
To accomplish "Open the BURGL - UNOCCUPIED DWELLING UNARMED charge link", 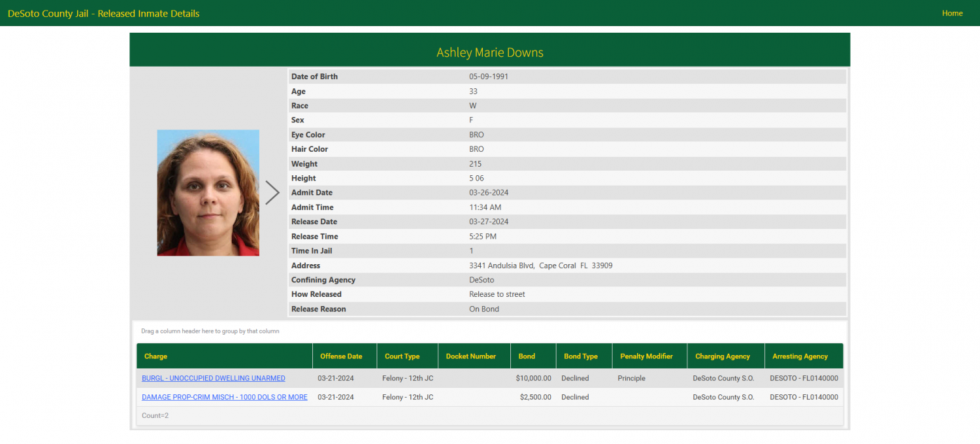I will tap(214, 378).
